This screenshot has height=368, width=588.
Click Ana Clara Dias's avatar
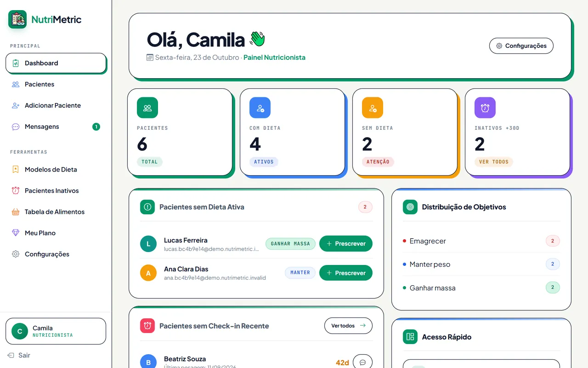pos(148,273)
